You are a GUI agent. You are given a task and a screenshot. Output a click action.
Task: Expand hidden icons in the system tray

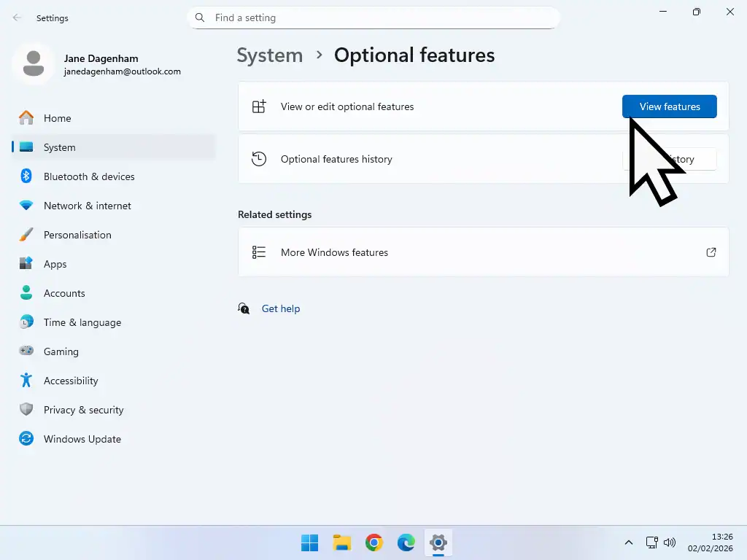(x=628, y=542)
